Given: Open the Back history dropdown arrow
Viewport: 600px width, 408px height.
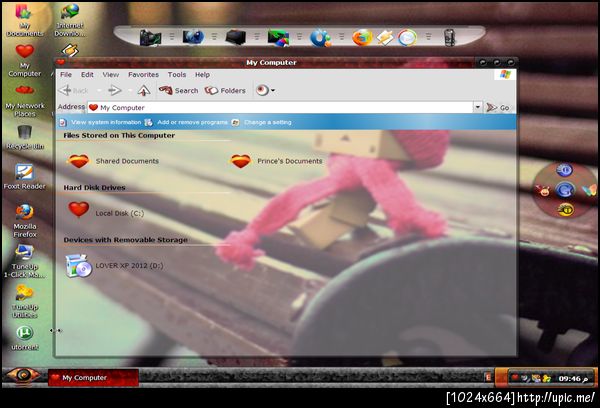Looking at the screenshot, I should tap(99, 90).
